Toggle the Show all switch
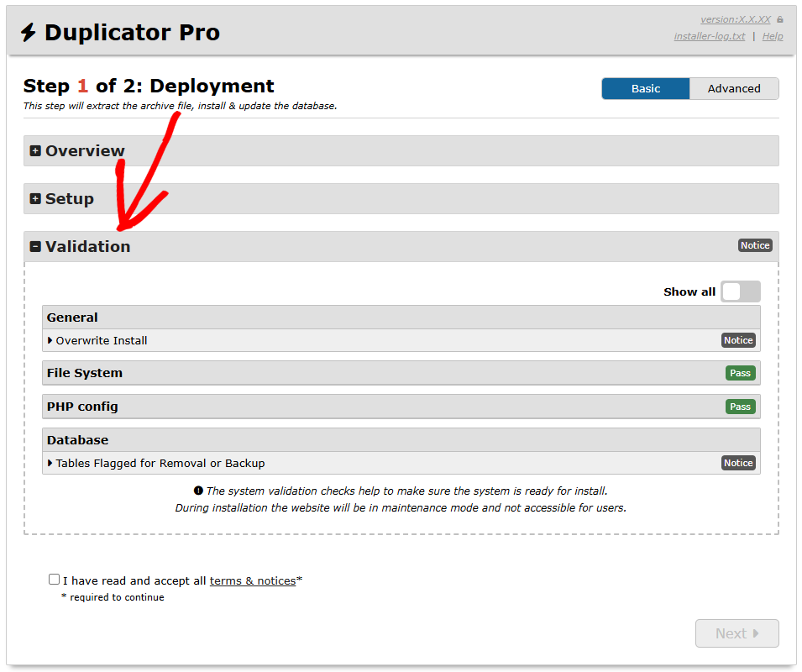This screenshot has width=802, height=672. (740, 291)
